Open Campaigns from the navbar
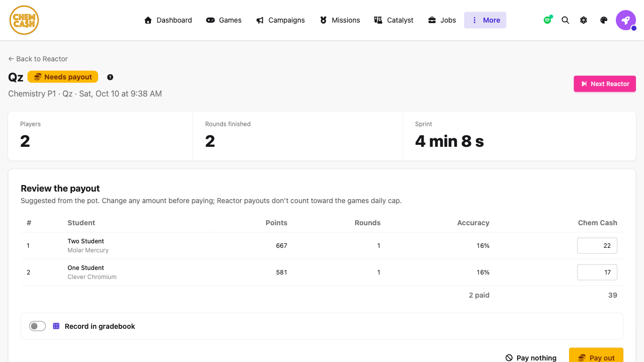Viewport: 644px width, 362px height. [x=280, y=20]
